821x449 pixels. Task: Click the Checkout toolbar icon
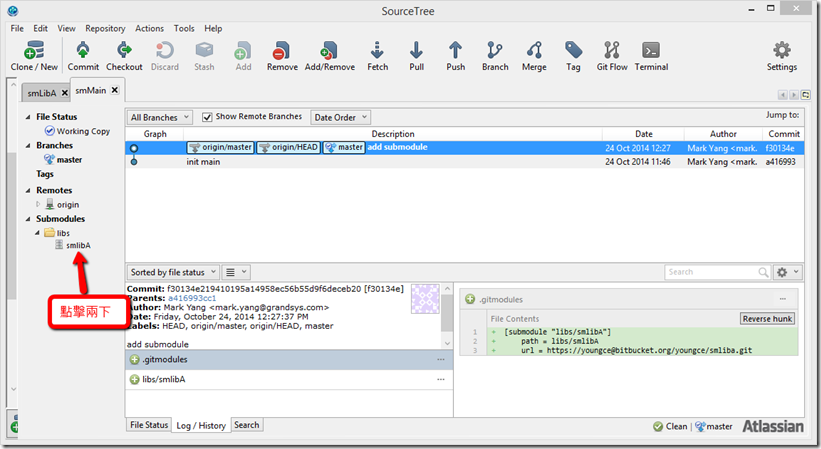coord(124,56)
